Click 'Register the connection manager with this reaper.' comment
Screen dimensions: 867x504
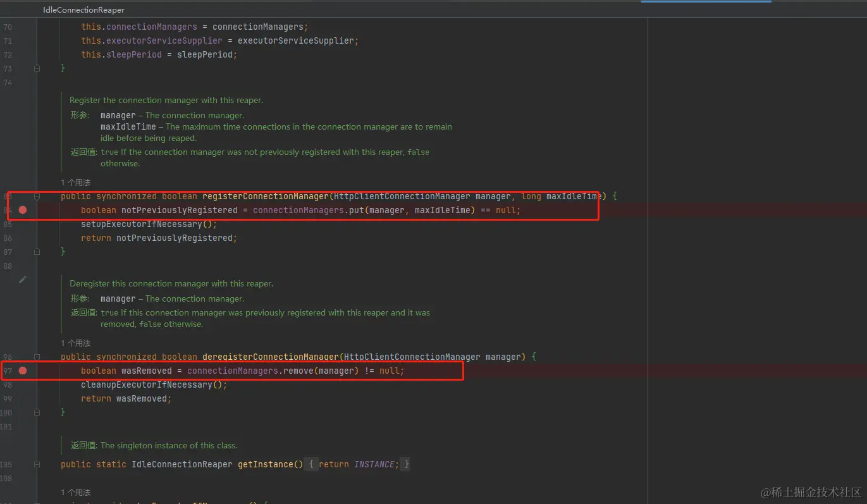[166, 100]
